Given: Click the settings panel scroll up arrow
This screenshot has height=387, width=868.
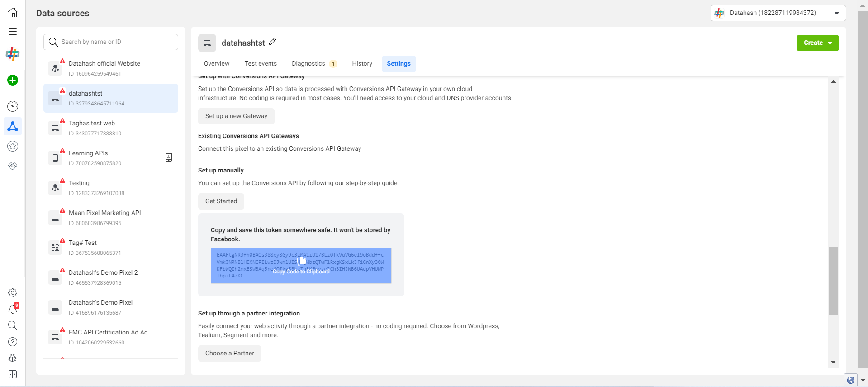Looking at the screenshot, I should [x=833, y=81].
